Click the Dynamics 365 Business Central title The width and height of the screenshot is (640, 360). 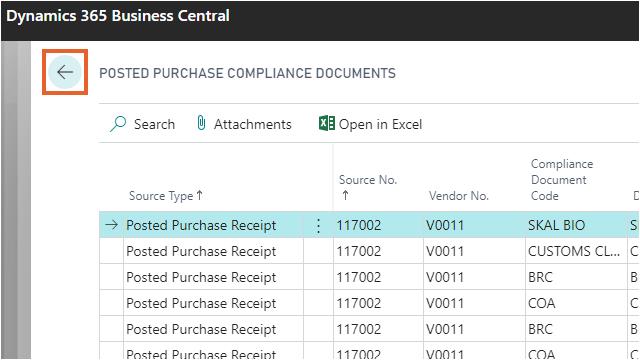pyautogui.click(x=118, y=16)
